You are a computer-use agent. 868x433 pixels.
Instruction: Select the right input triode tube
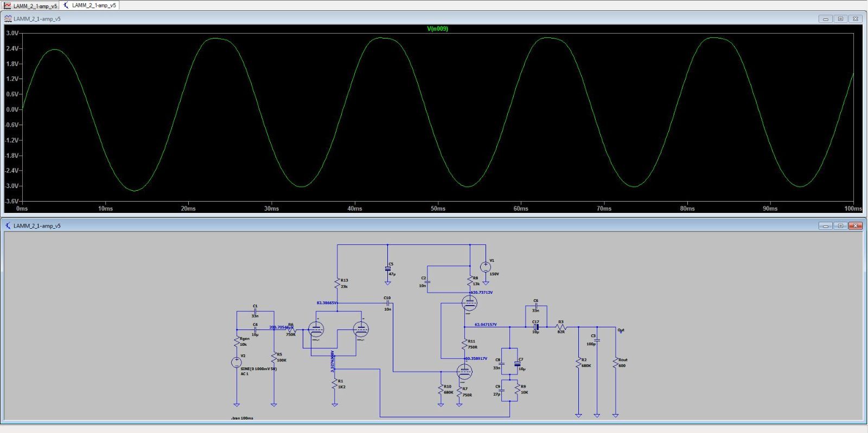[x=361, y=329]
